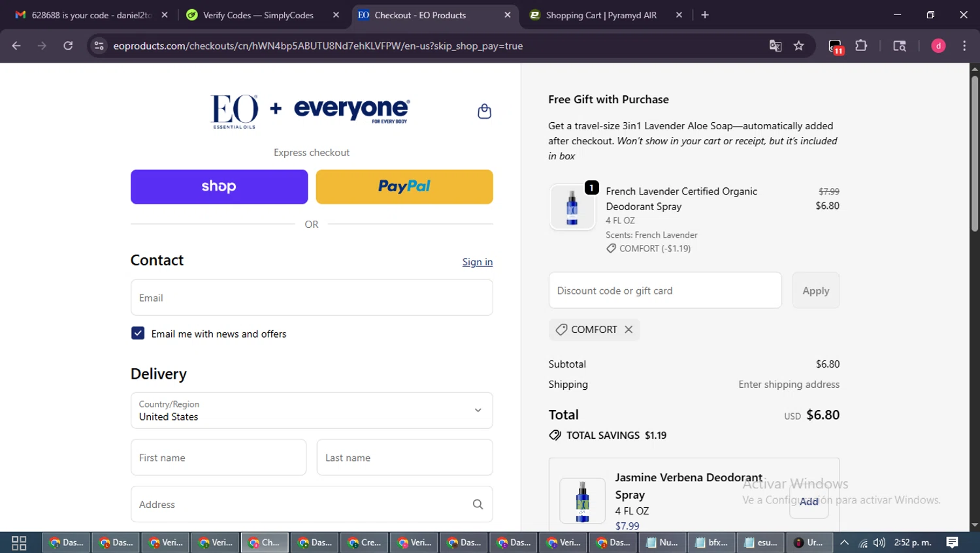Close the Shopping Cart Pyramyd AIR tab
This screenshot has width=980, height=553.
pyautogui.click(x=679, y=15)
